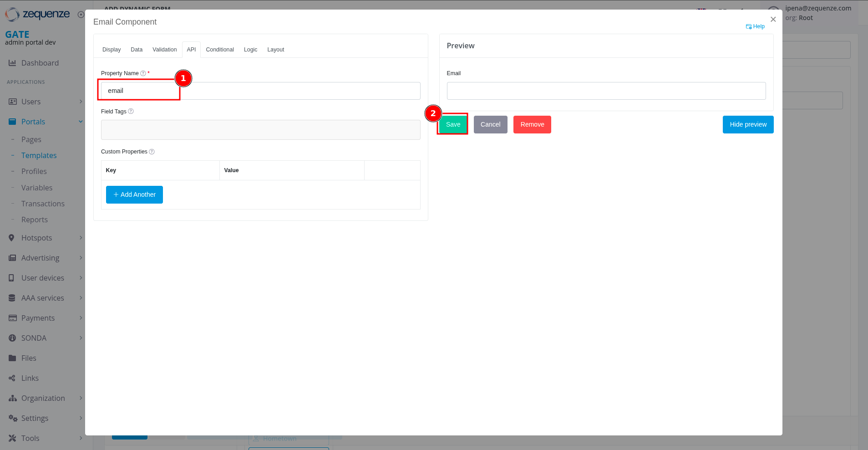This screenshot has height=450, width=868.
Task: Switch to the Display tab
Action: point(112,50)
